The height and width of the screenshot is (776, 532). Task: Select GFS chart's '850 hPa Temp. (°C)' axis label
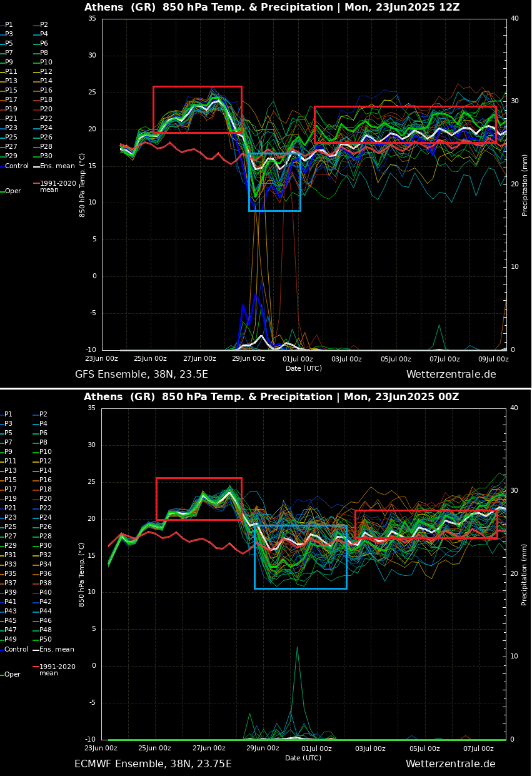tap(83, 184)
